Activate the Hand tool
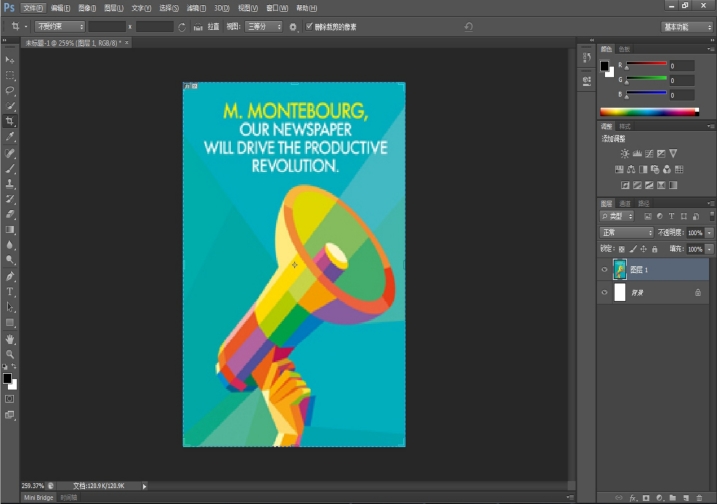The height and width of the screenshot is (504, 717). click(10, 339)
